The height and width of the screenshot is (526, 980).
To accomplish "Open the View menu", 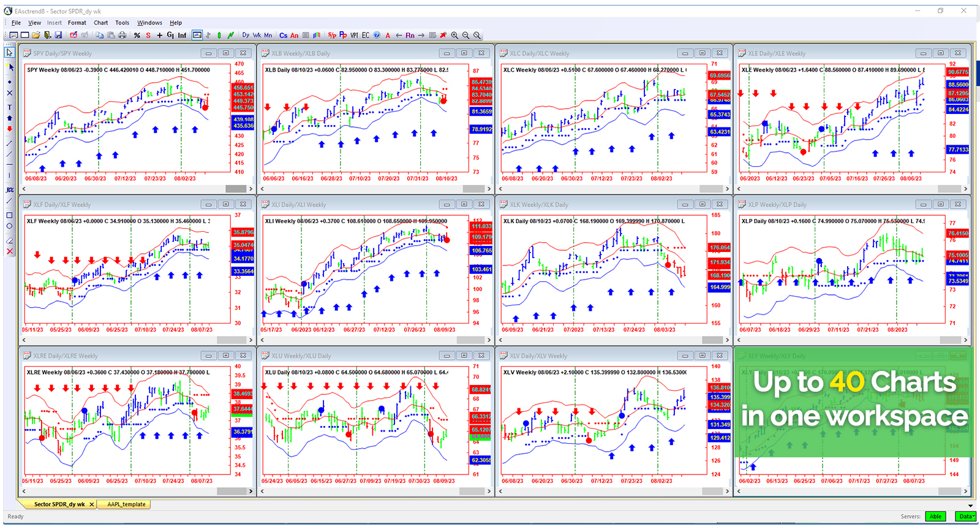I will pyautogui.click(x=34, y=23).
